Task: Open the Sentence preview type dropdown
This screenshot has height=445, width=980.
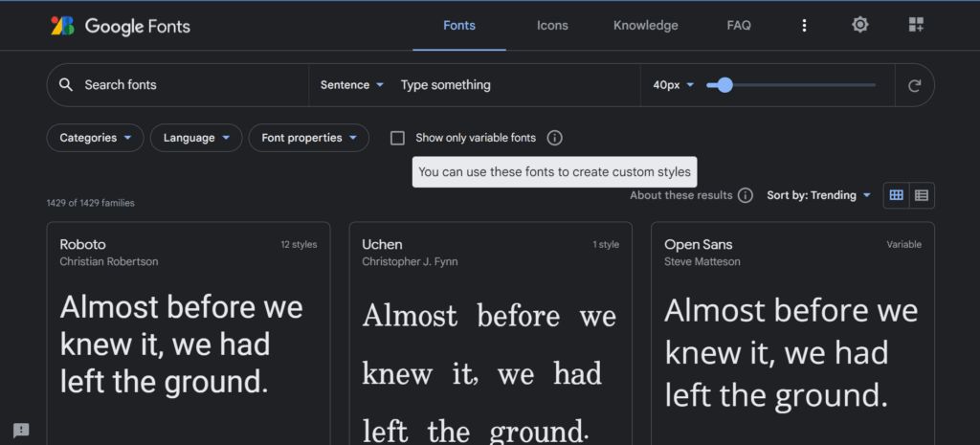Action: 352,85
